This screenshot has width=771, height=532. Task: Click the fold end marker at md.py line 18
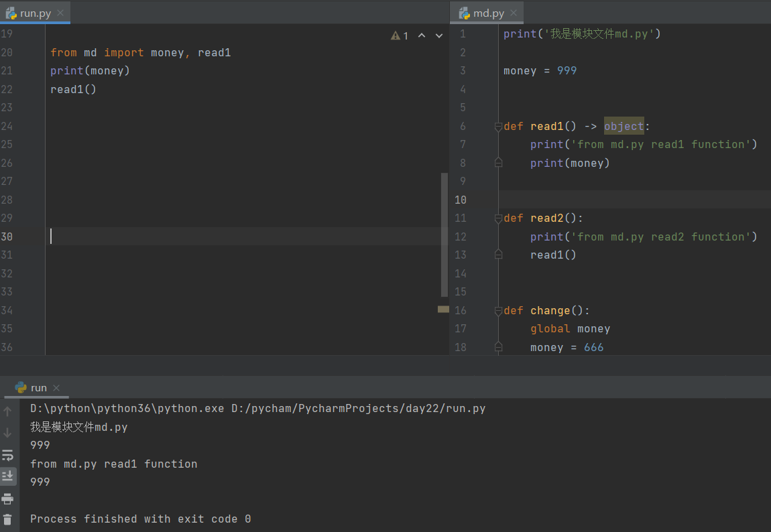pos(498,347)
